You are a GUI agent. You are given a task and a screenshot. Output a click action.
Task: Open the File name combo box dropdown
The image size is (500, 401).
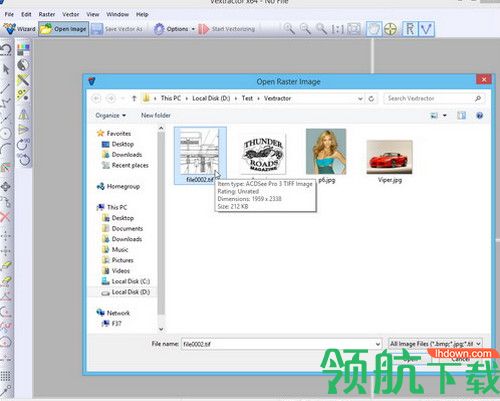pyautogui.click(x=378, y=344)
